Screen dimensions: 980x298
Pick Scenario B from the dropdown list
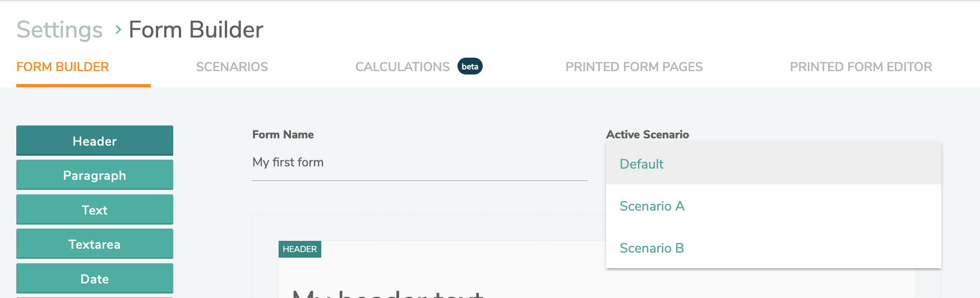651,248
